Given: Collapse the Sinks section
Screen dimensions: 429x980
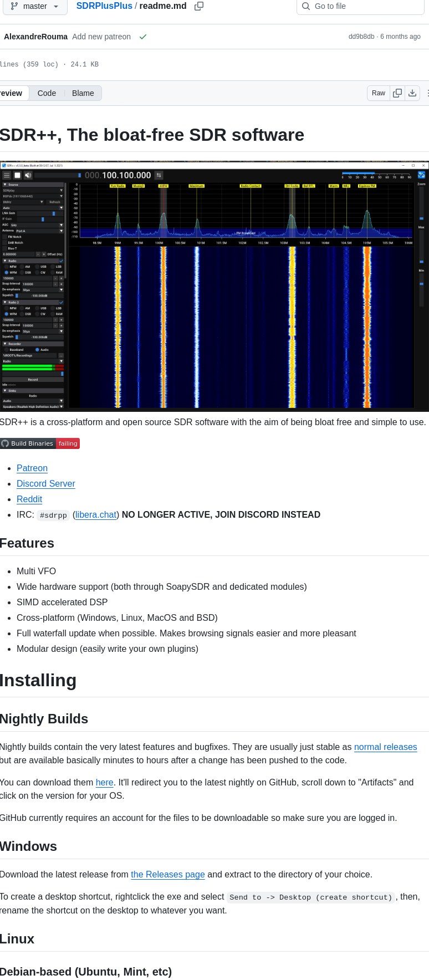Looking at the screenshot, I should [33, 391].
